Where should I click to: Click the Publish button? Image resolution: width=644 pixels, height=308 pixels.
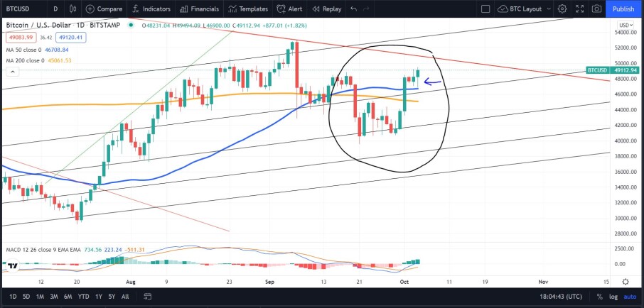coord(623,9)
